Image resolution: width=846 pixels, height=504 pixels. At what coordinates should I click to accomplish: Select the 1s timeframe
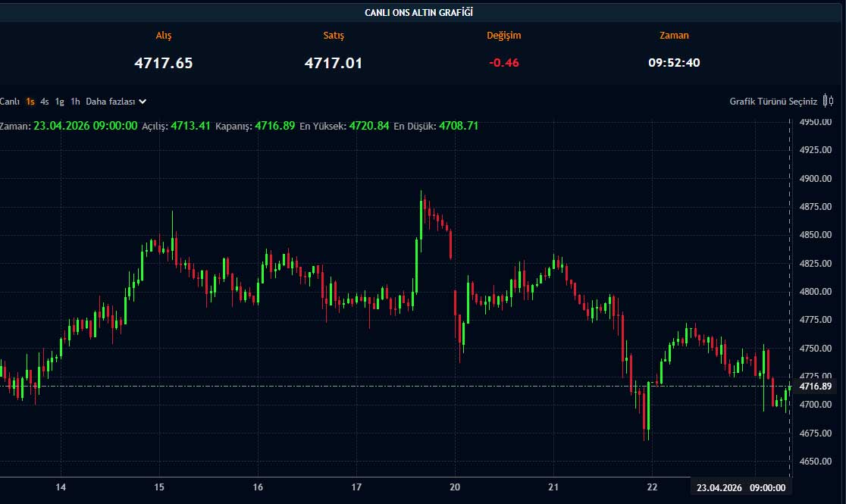coord(30,101)
